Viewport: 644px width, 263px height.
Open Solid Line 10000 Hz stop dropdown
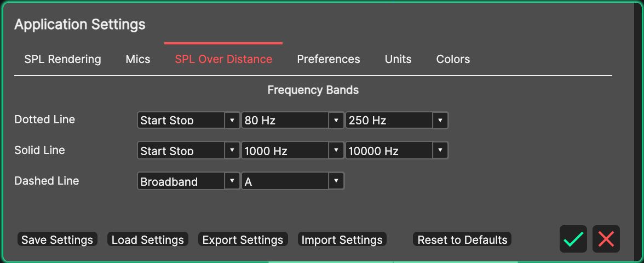[x=396, y=151]
